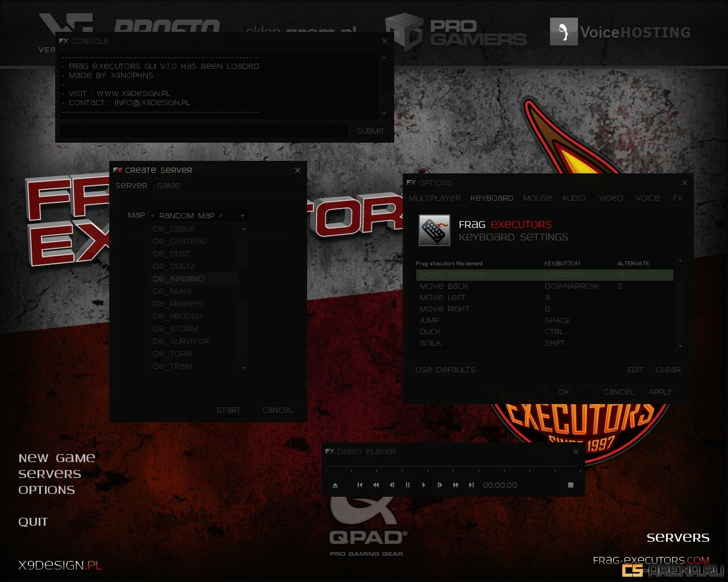Pause the demo playback
The width and height of the screenshot is (728, 582).
(x=407, y=485)
